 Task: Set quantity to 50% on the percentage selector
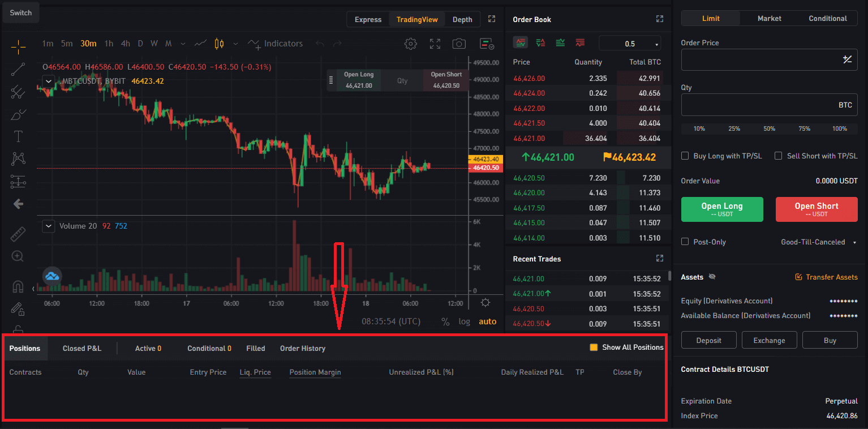click(769, 128)
